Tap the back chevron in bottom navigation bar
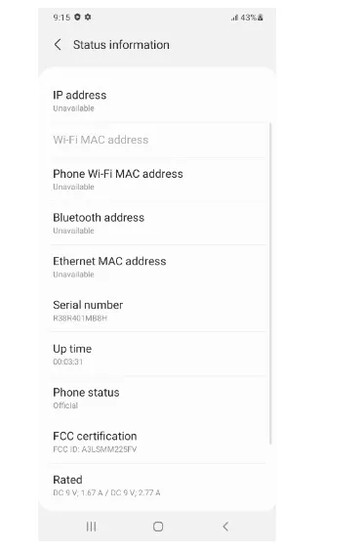This screenshot has width=364, height=552. pos(225,526)
